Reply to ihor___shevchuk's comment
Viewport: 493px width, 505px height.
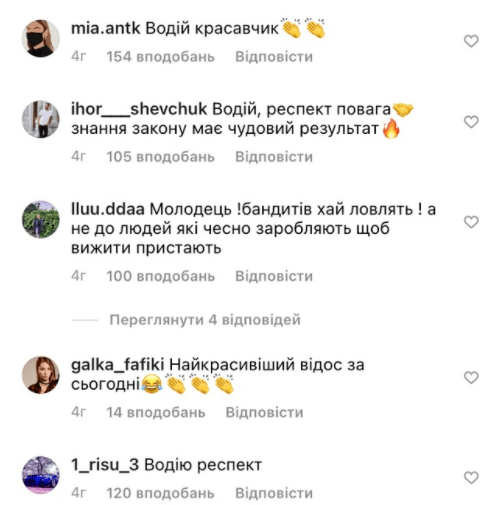click(274, 157)
